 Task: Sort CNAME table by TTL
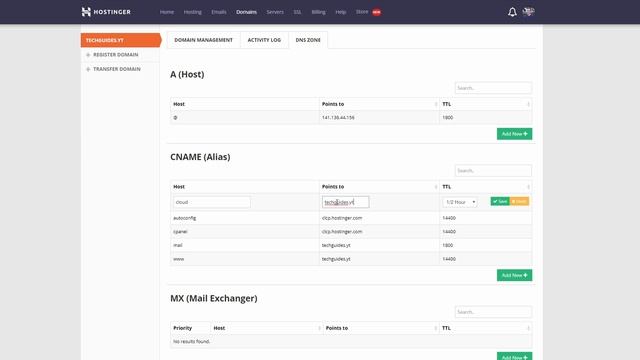point(528,187)
